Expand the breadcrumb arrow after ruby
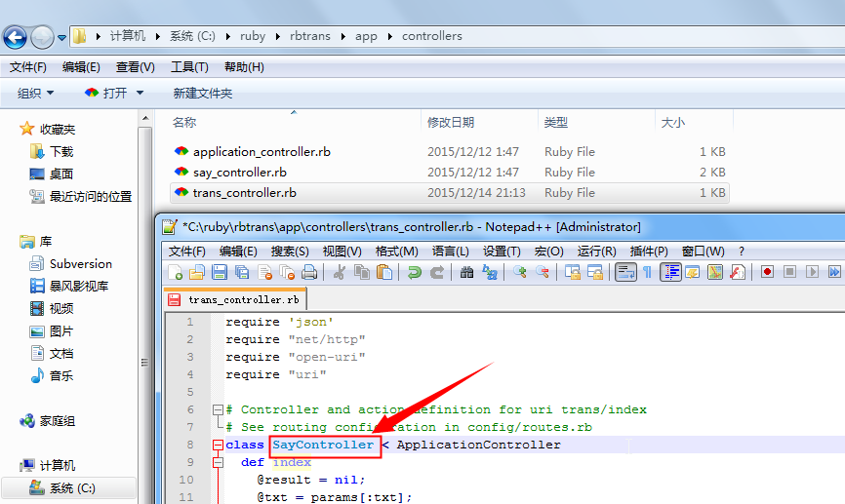845x504 pixels. [278, 37]
